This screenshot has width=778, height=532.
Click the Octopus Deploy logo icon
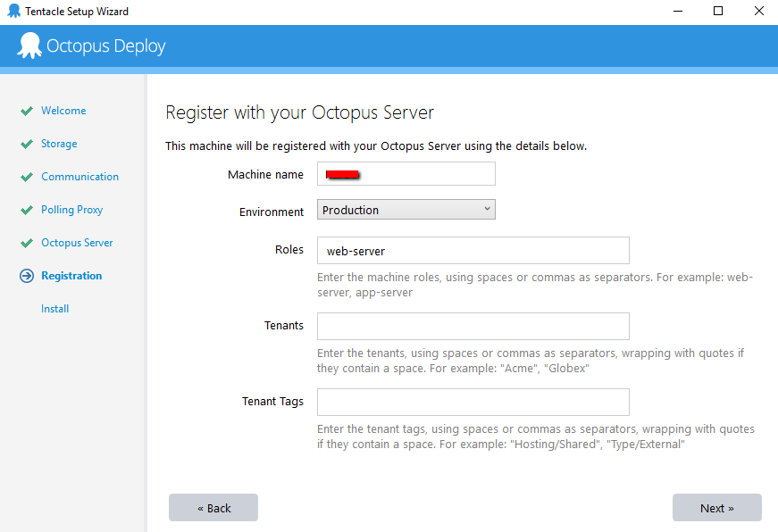(29, 46)
